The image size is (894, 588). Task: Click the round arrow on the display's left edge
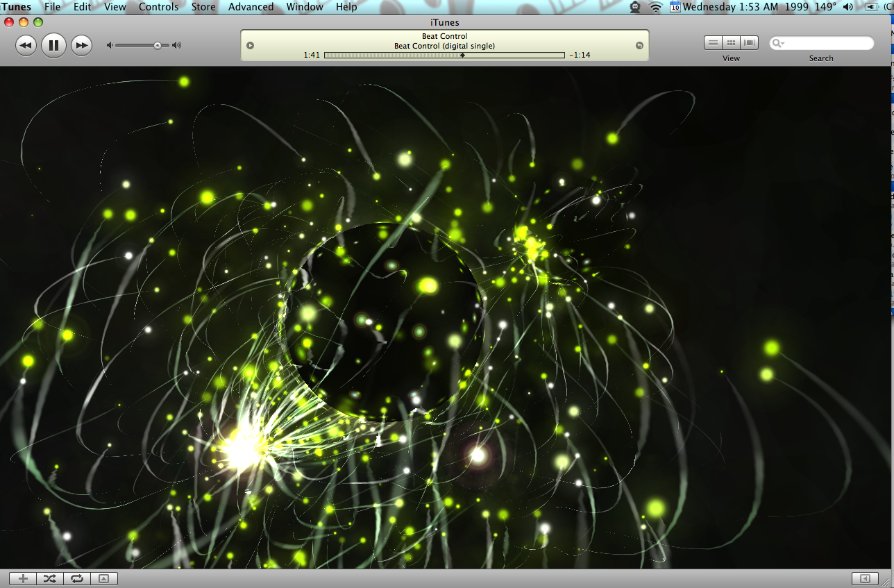click(x=250, y=46)
